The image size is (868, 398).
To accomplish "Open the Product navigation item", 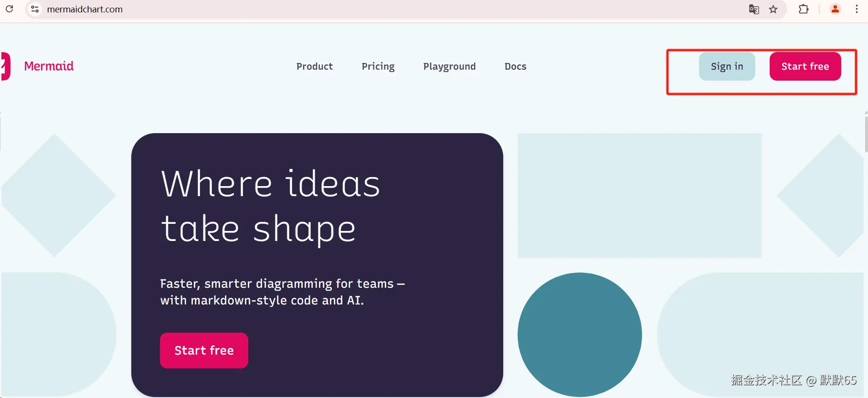I will pyautogui.click(x=315, y=66).
